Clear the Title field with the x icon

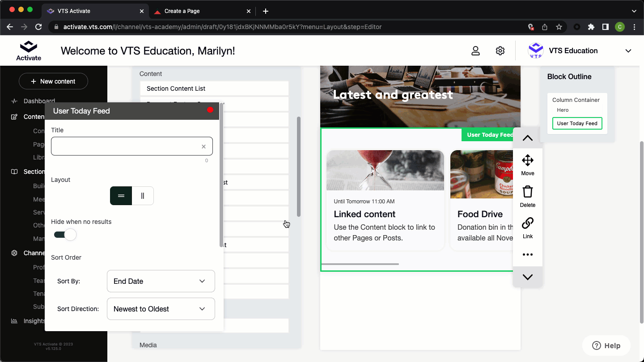(203, 147)
